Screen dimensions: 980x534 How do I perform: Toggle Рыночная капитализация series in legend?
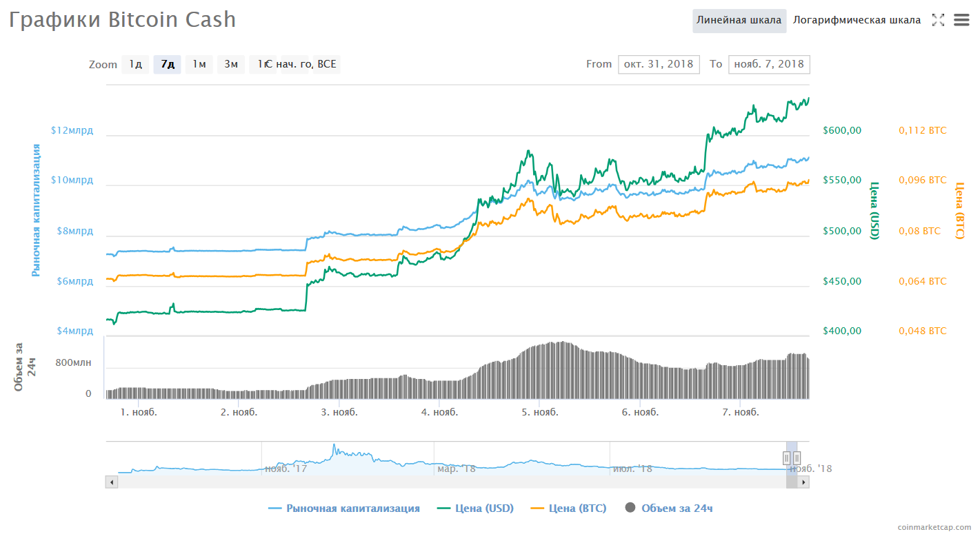pyautogui.click(x=343, y=509)
